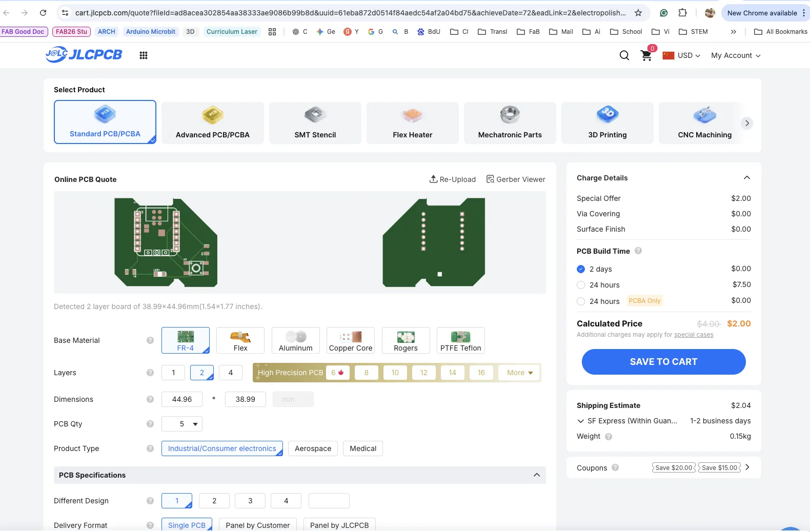
Task: Click the Base Material help icon
Action: tap(150, 340)
